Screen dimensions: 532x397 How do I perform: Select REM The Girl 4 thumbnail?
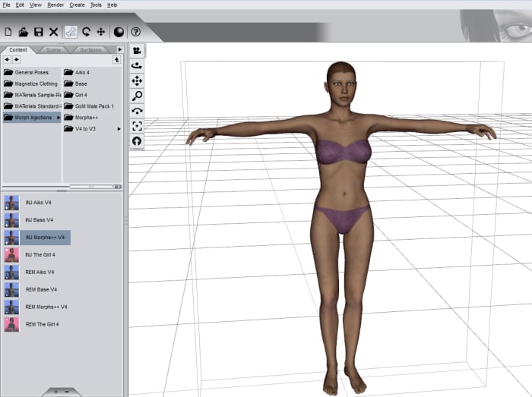pos(11,325)
